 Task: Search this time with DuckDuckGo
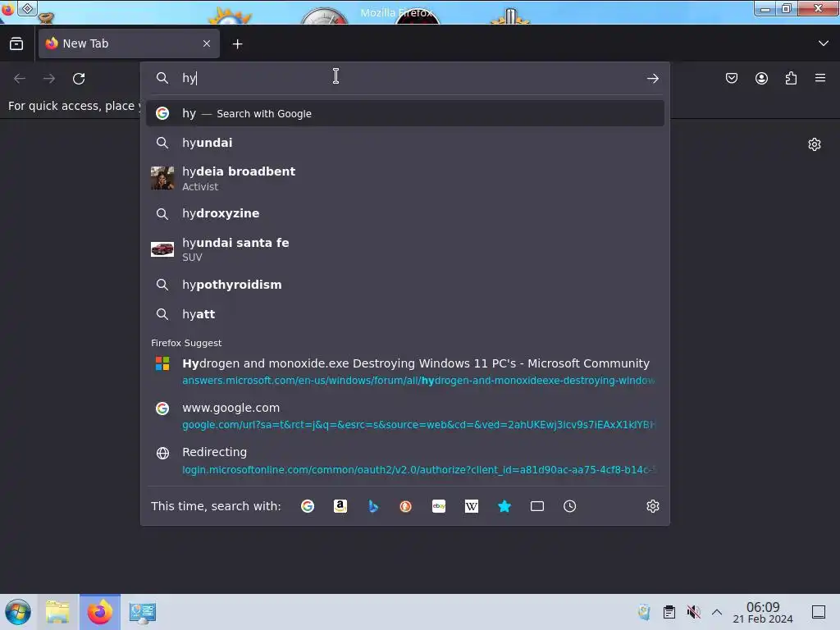coord(405,506)
